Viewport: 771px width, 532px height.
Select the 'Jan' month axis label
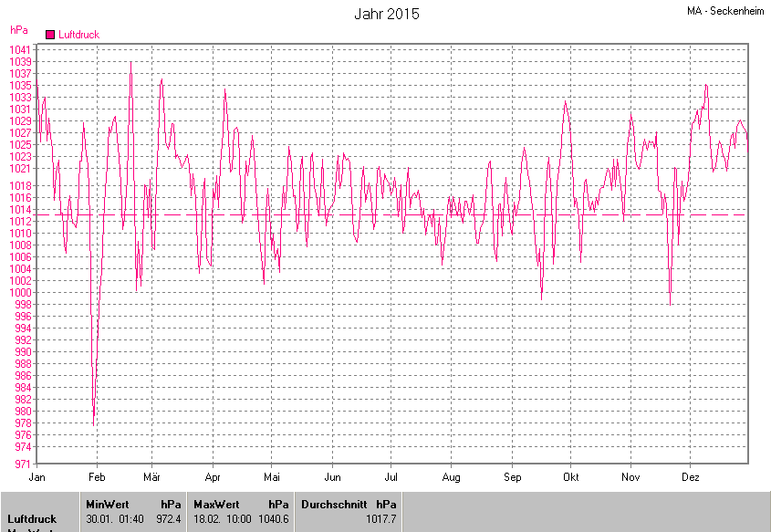click(x=37, y=477)
